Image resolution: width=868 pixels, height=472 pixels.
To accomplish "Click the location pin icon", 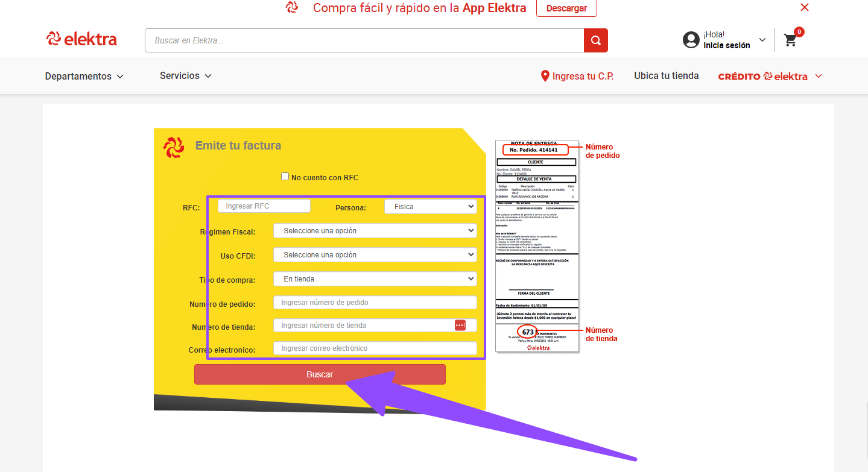I will pyautogui.click(x=545, y=76).
